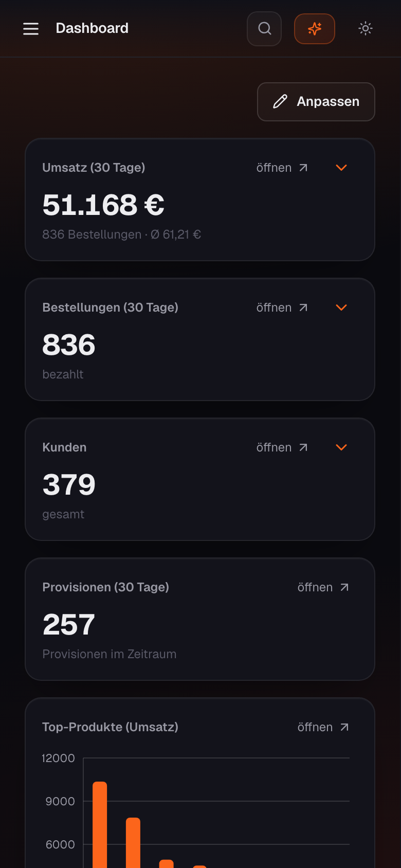
Task: Click the pencil icon in Anpassen
Action: point(280,102)
